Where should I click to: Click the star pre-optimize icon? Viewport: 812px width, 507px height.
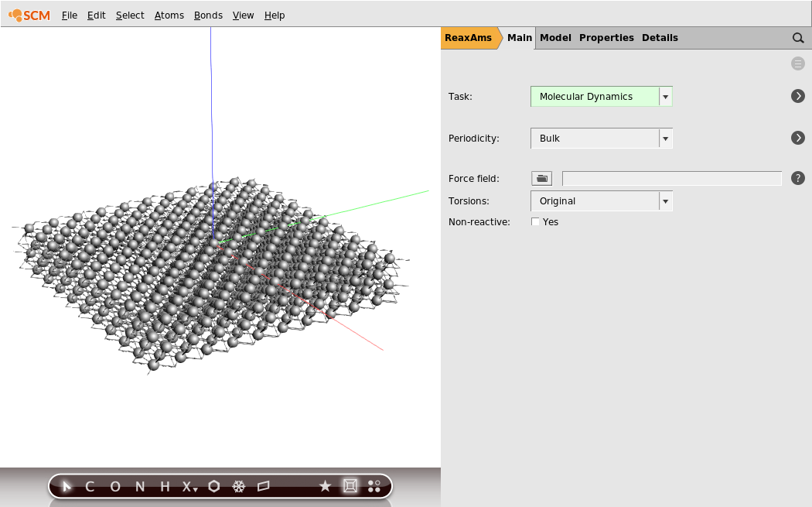pyautogui.click(x=325, y=486)
